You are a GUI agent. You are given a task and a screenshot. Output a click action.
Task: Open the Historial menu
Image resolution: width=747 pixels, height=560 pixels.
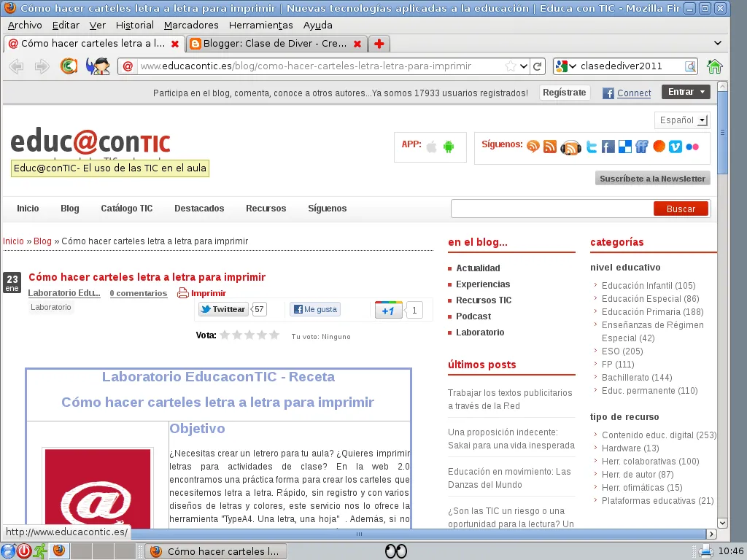point(135,26)
